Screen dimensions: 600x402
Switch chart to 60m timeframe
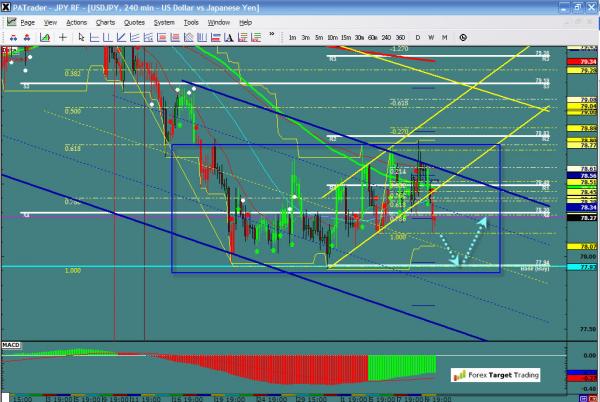click(371, 37)
